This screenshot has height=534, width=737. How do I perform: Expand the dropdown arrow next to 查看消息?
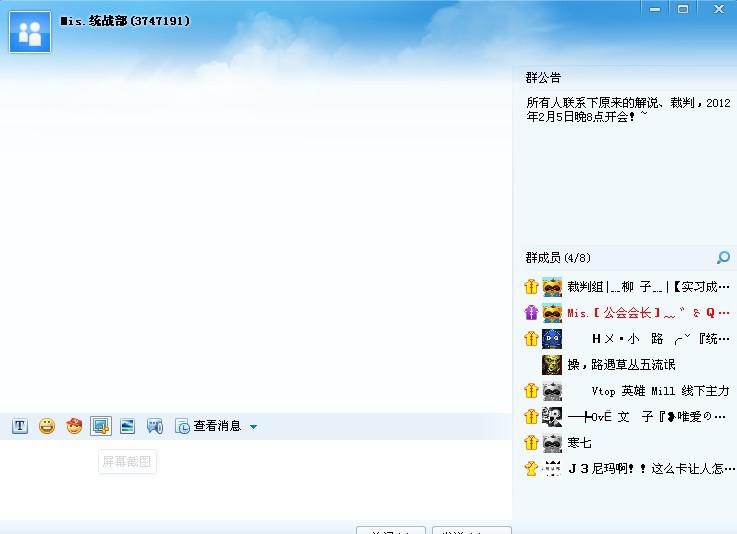(253, 427)
